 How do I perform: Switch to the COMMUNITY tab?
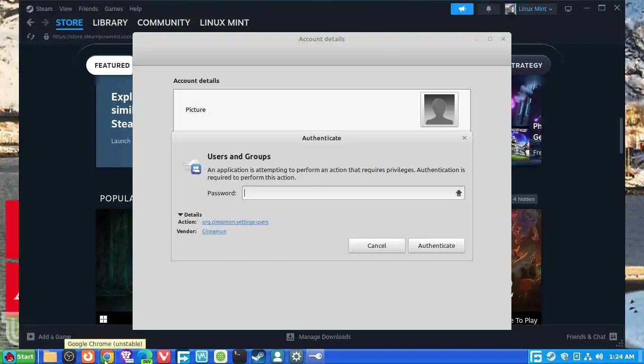pos(163,22)
